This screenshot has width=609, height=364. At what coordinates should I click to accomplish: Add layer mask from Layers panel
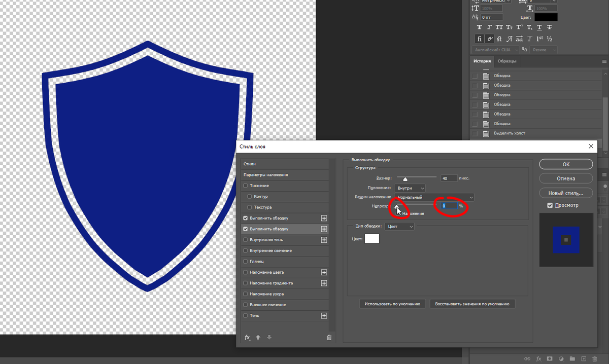pyautogui.click(x=550, y=358)
